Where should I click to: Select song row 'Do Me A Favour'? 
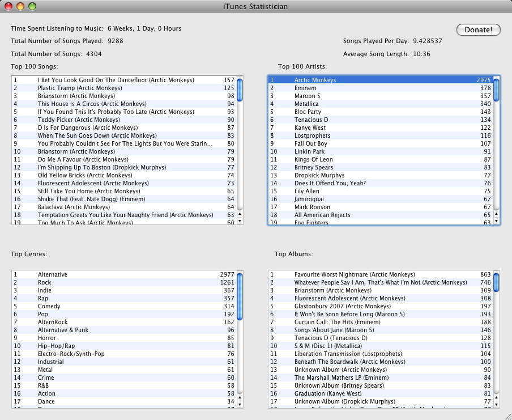(x=124, y=159)
